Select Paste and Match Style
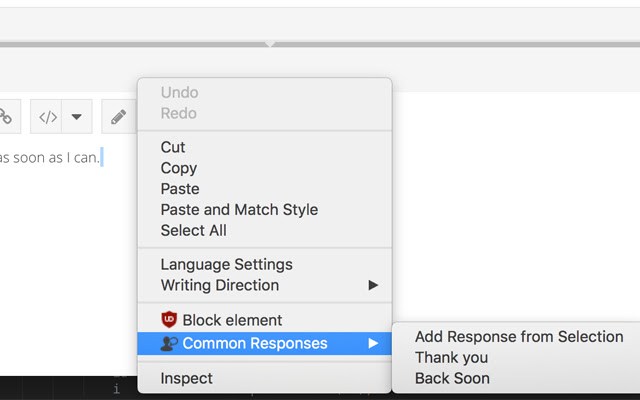 pyautogui.click(x=239, y=210)
